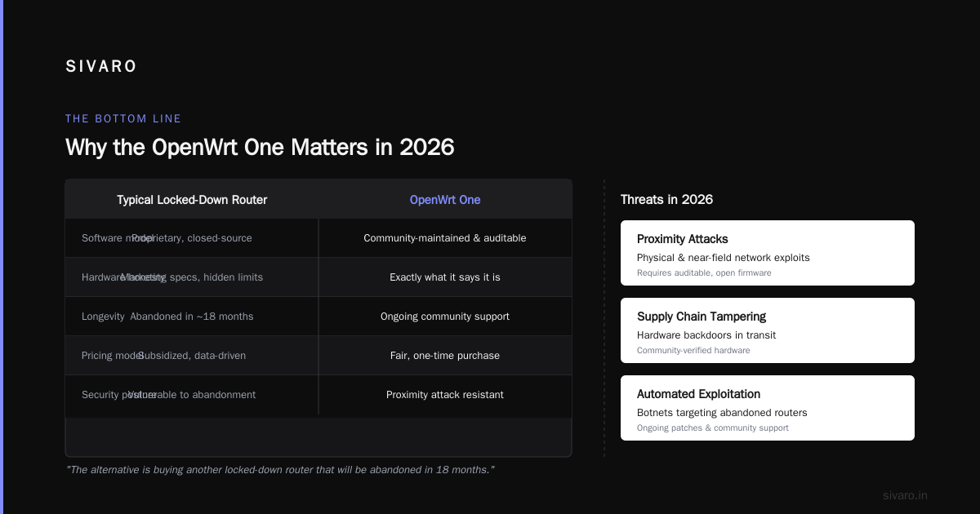Click THE BOTTOM LINE section label
Screen dimensions: 980x514
point(123,119)
